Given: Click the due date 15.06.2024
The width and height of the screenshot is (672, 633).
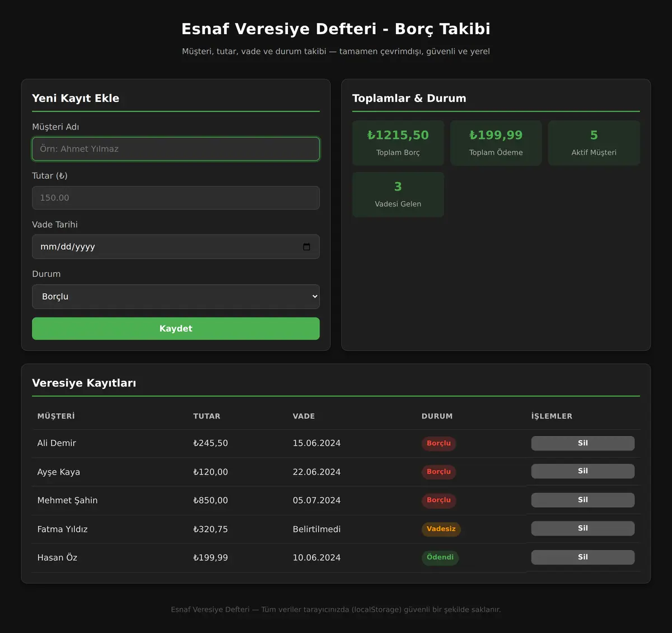Looking at the screenshot, I should [x=316, y=443].
